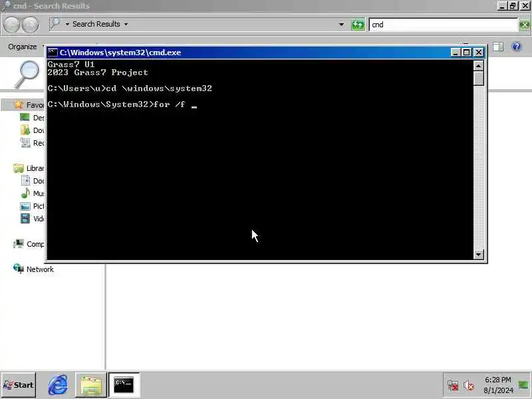Click the Favorites star icon
This screenshot has width=532, height=399.
tap(19, 104)
